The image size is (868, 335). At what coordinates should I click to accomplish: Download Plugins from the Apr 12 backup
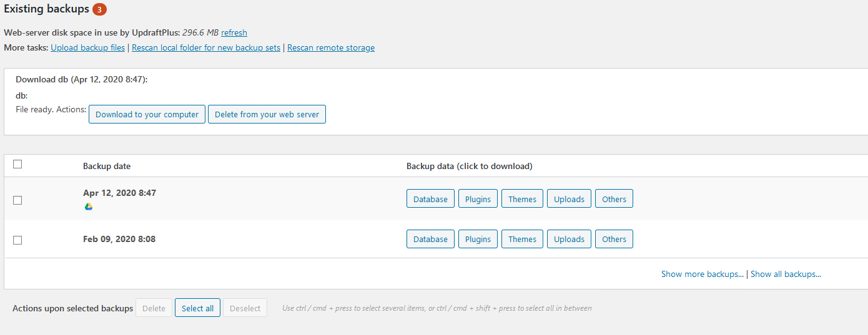[x=478, y=199]
